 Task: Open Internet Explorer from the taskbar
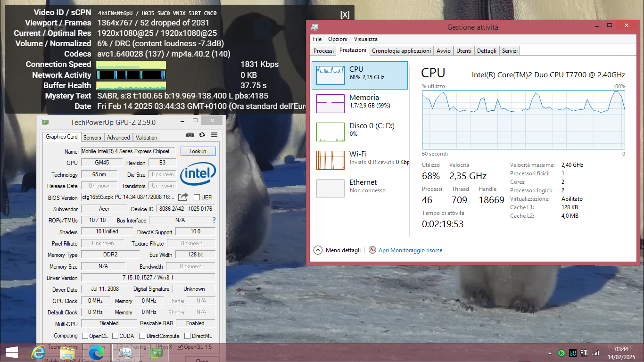pos(38,352)
